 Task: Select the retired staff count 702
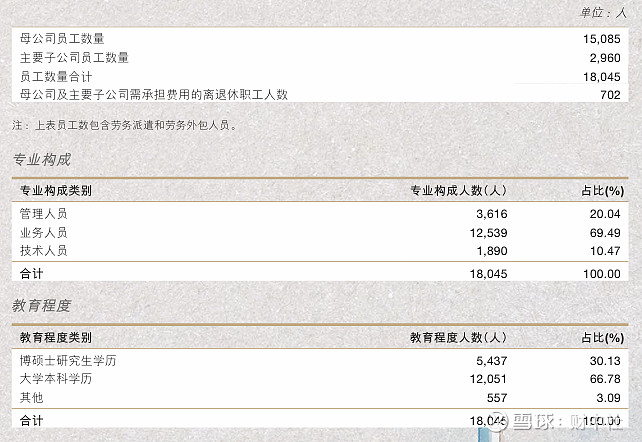[x=610, y=95]
